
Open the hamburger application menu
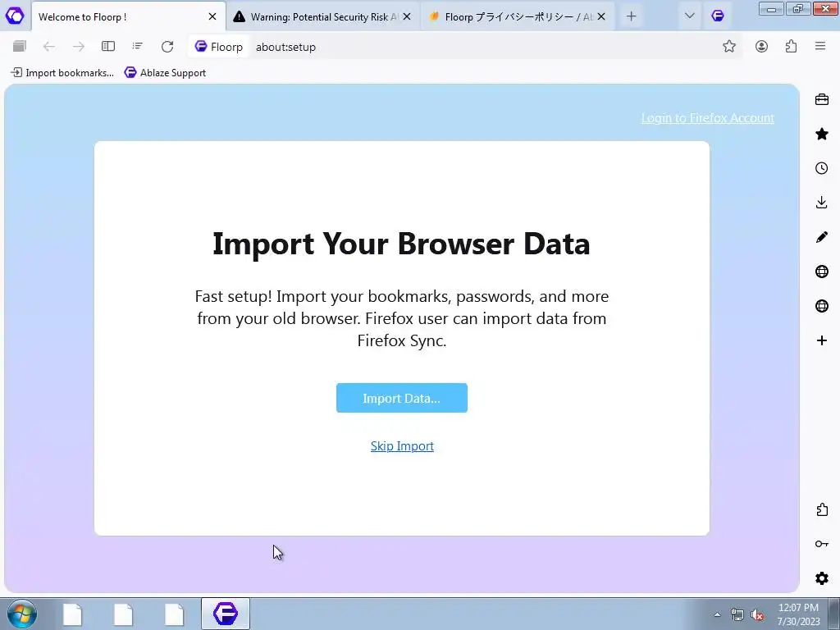coord(820,47)
